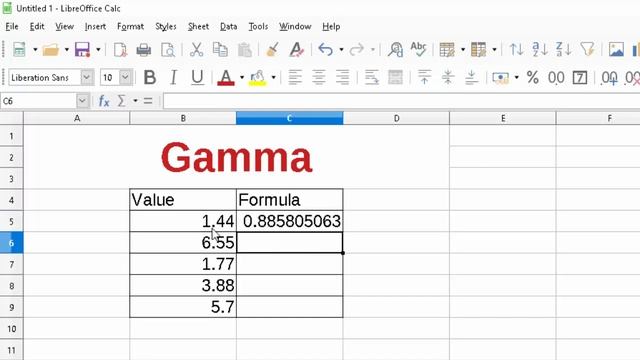
Task: Sort ascending A to Z
Action: point(540,50)
